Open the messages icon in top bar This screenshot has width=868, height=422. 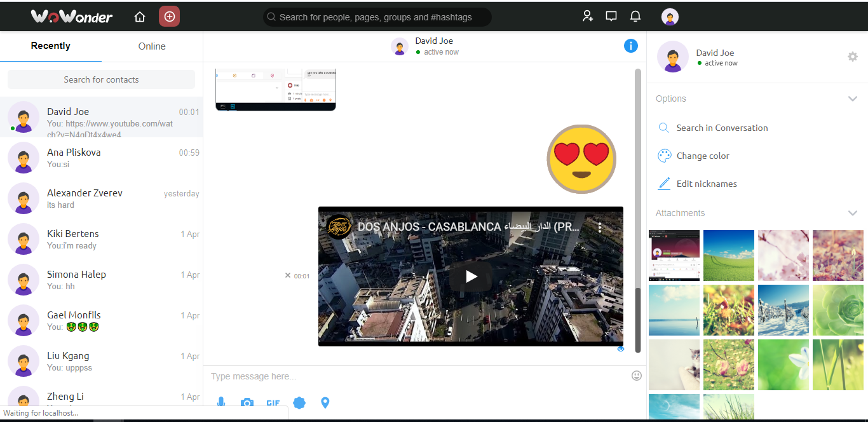pos(611,17)
